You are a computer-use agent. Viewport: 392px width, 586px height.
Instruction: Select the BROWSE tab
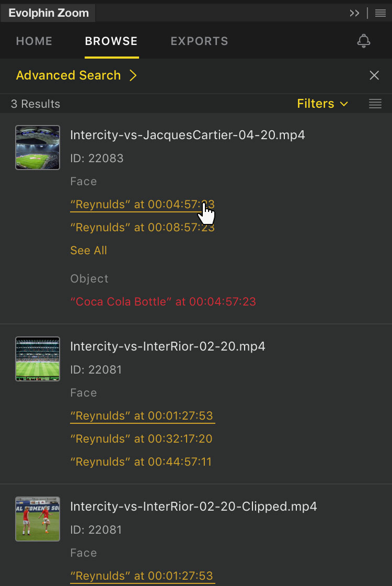click(111, 41)
